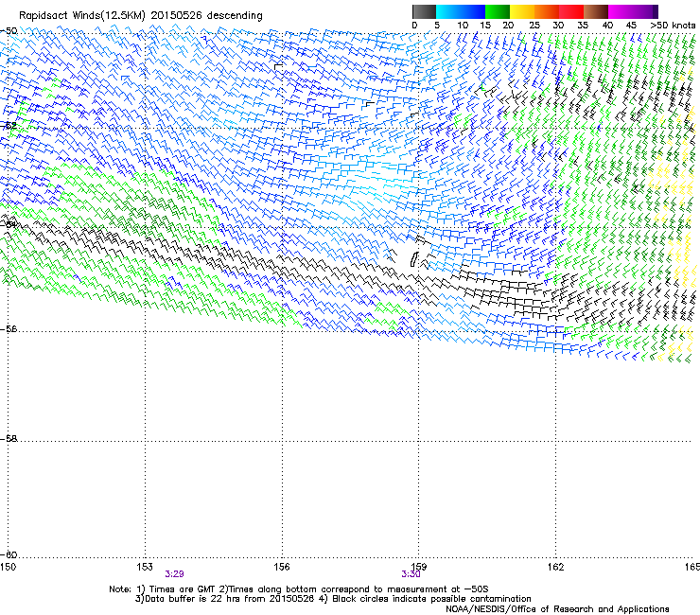The width and height of the screenshot is (700, 615).
Task: Click the red 30-35 knots legend swatch
Action: (571, 11)
